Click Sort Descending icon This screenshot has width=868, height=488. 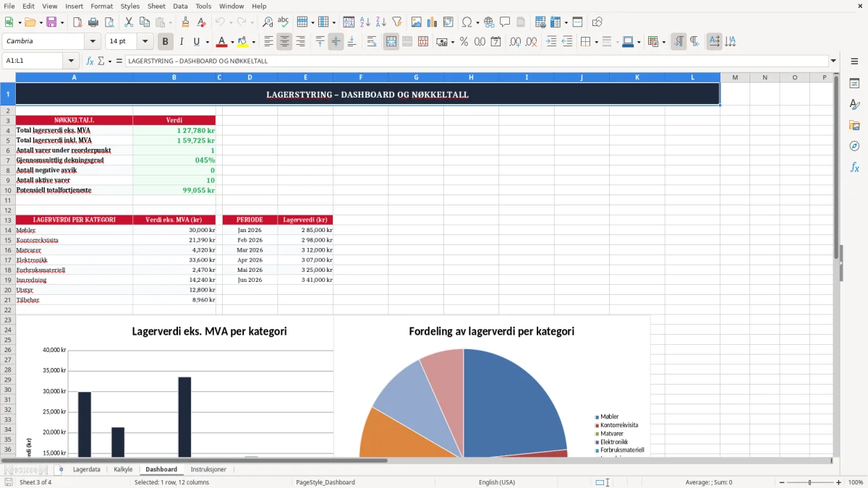380,22
